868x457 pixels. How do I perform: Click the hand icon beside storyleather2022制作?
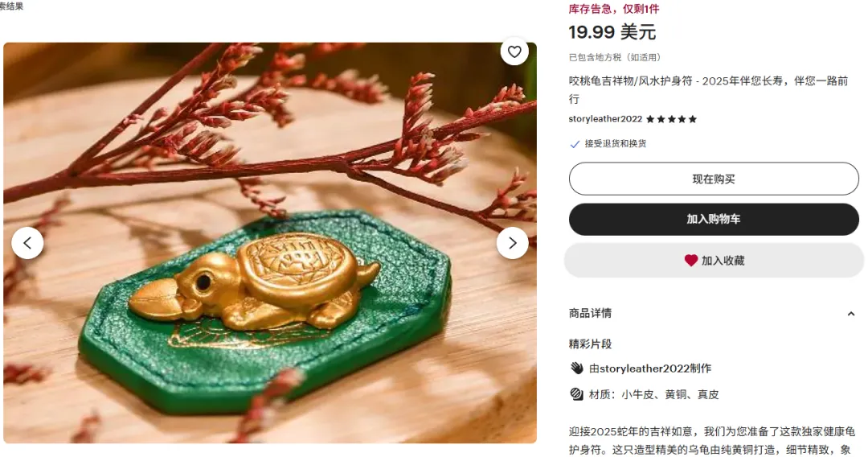tap(576, 368)
